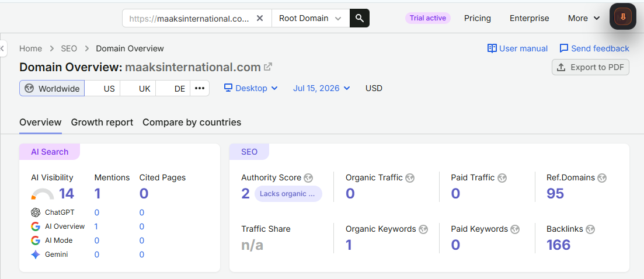Open the Backlinks value 166
644x279 pixels.
pyautogui.click(x=559, y=245)
